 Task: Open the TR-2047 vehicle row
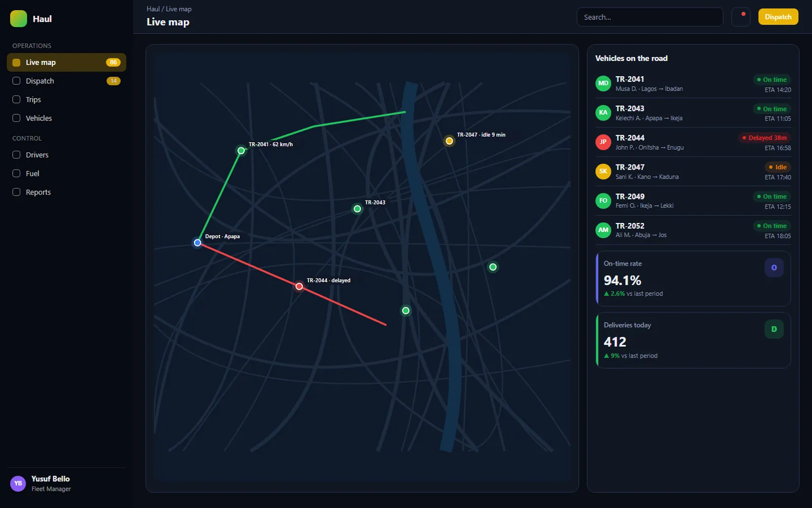(x=693, y=172)
